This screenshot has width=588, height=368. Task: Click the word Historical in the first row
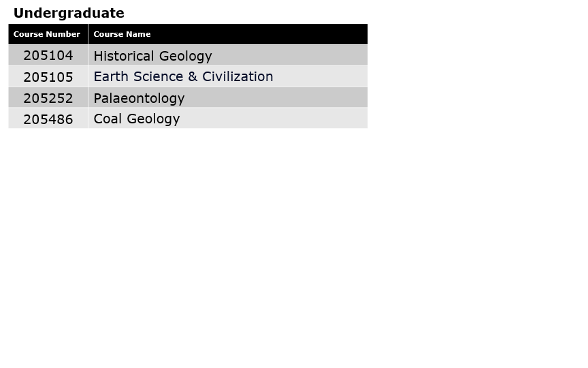click(x=124, y=56)
